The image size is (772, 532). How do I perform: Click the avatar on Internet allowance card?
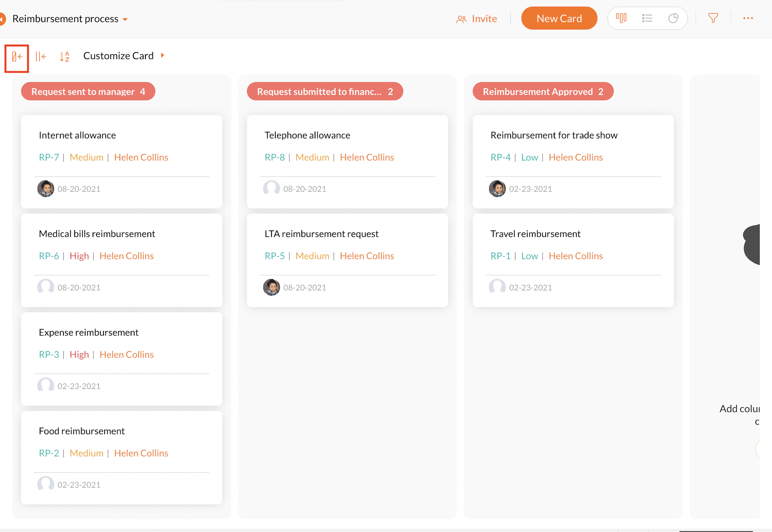tap(46, 189)
